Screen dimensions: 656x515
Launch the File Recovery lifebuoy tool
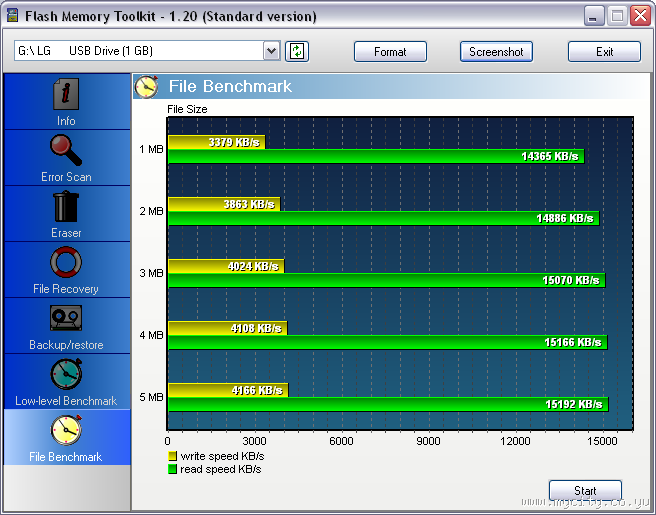click(x=66, y=263)
